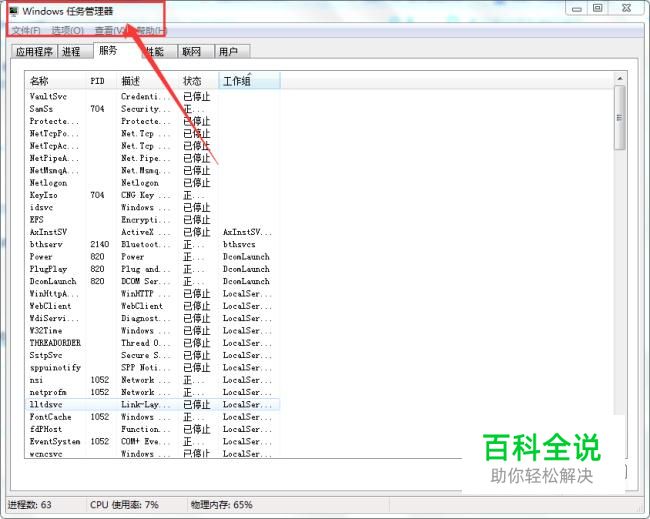The height and width of the screenshot is (519, 650).
Task: Switch to the 联网 tab
Action: pos(196,51)
